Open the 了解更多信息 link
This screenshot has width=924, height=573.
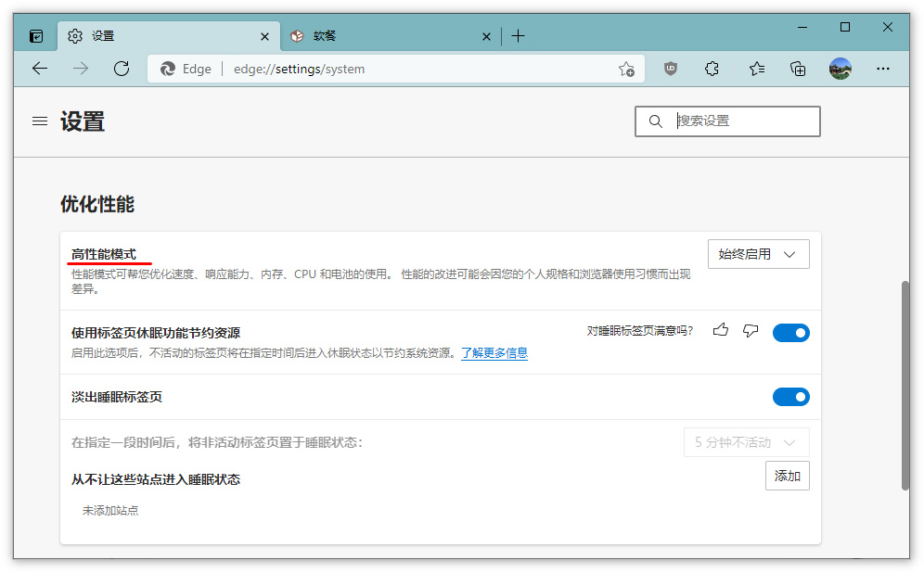[x=494, y=353]
